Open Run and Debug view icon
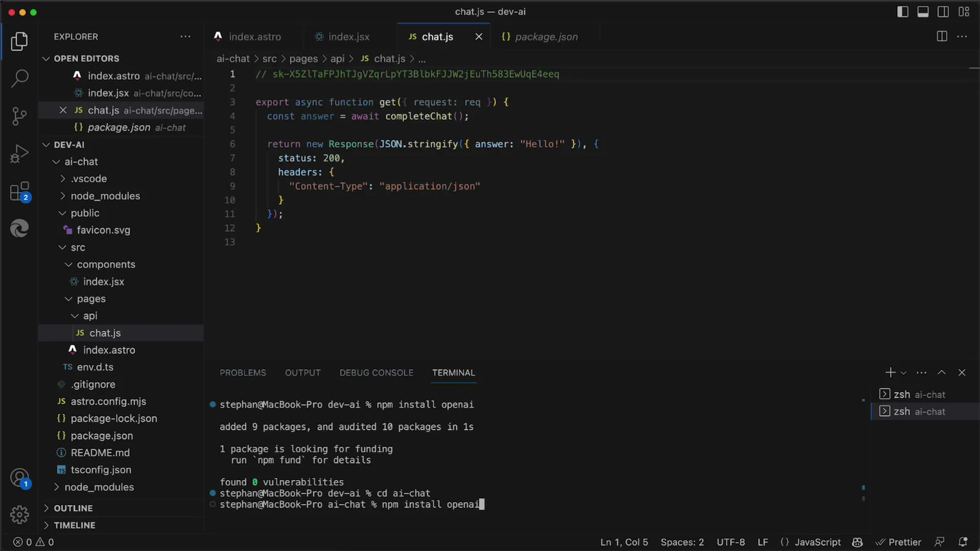 [x=19, y=153]
